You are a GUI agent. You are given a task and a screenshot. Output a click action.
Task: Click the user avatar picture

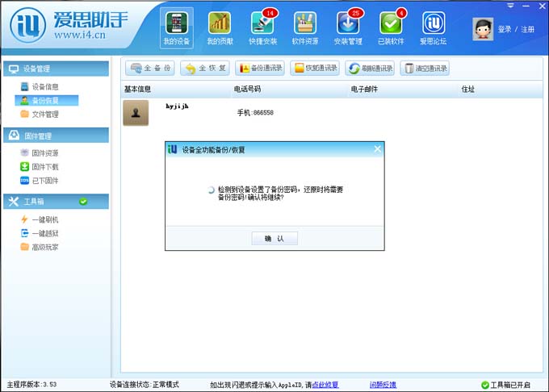point(483,29)
